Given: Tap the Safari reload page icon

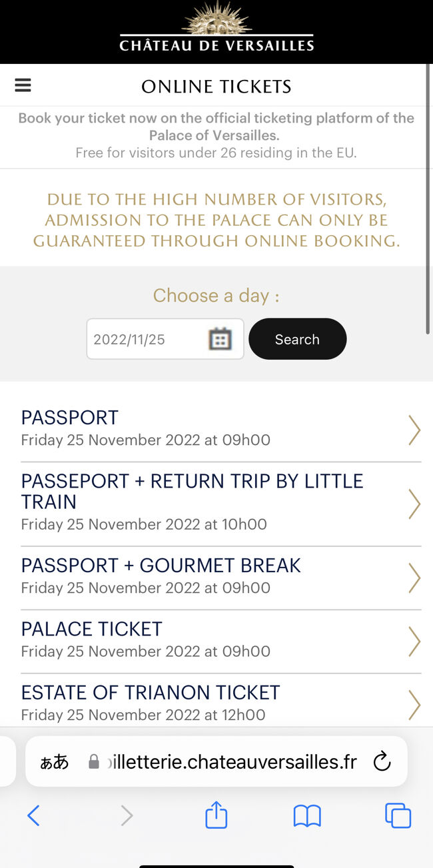Looking at the screenshot, I should (382, 761).
